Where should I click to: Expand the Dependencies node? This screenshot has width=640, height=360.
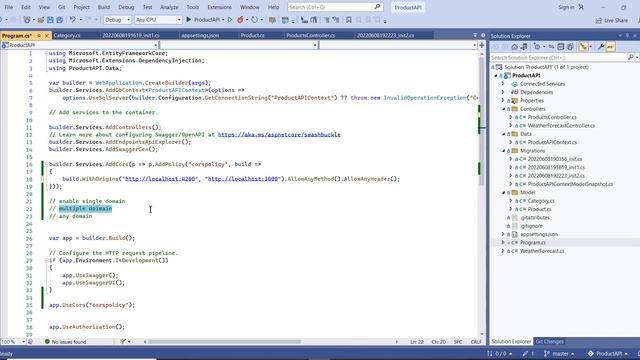[503, 92]
